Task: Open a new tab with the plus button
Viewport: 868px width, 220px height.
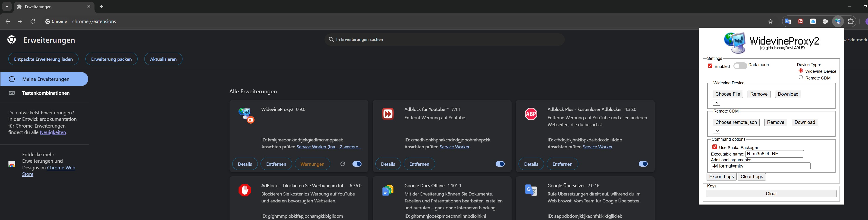Action: point(101,7)
